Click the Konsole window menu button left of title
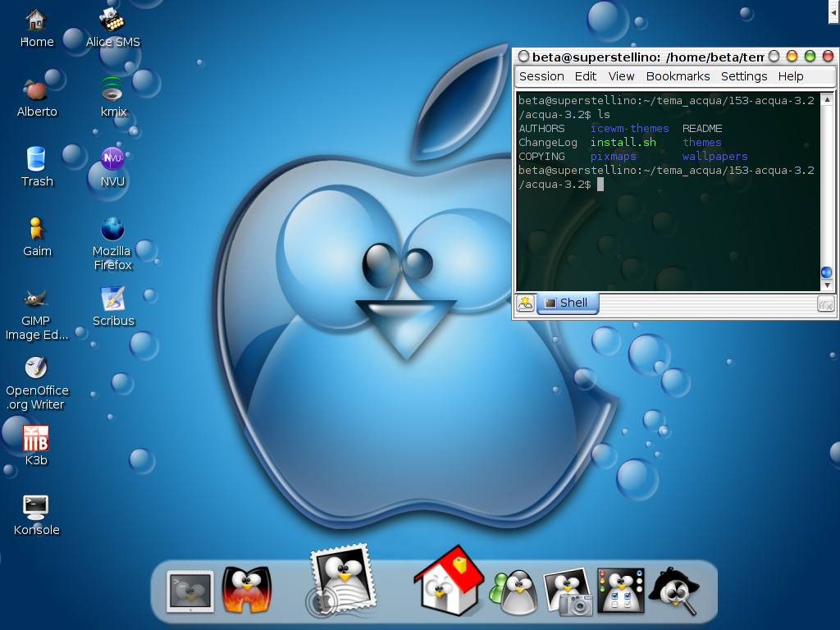The image size is (840, 630). 523,57
